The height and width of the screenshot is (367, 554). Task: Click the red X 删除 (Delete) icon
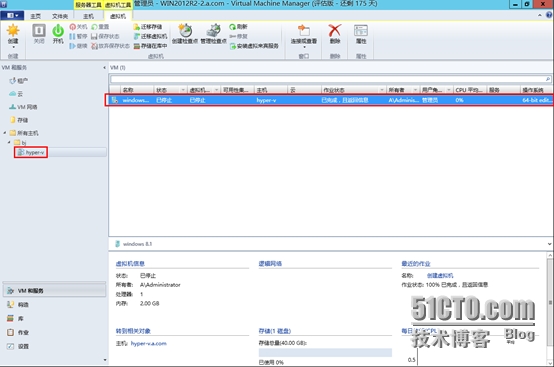click(x=335, y=30)
